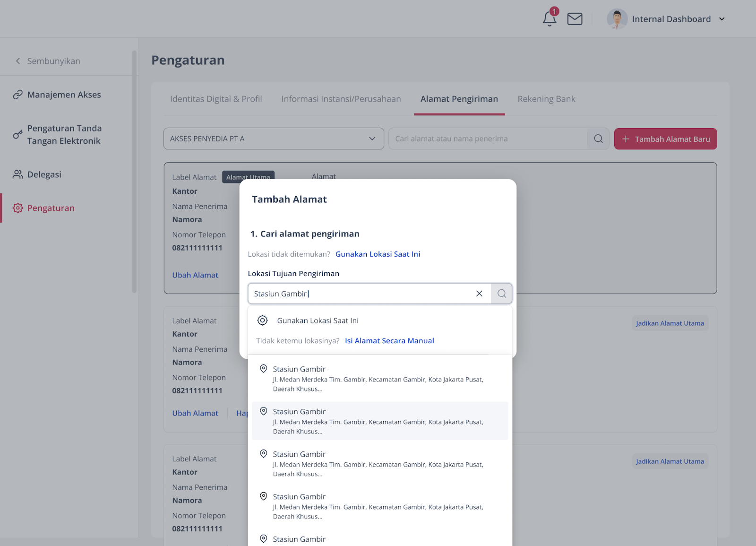The image size is (756, 546).
Task: Select the first Stasiun Gambir suggestion
Action: pos(380,379)
